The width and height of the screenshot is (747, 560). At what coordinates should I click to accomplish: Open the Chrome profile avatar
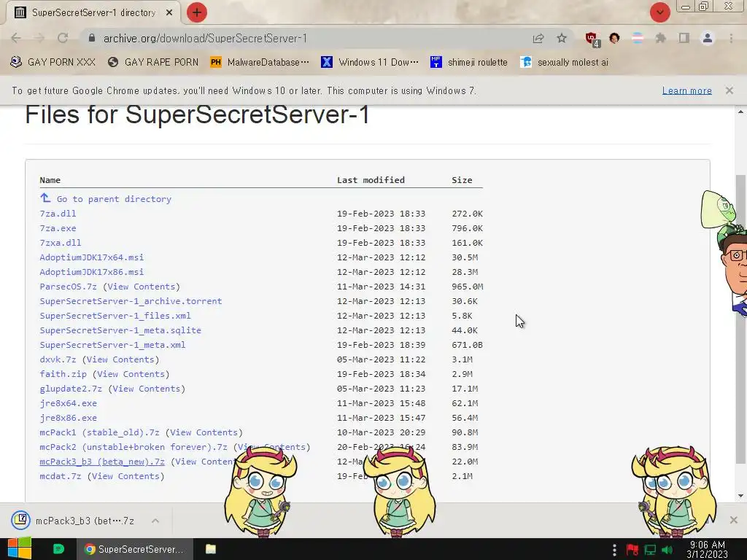(x=708, y=38)
